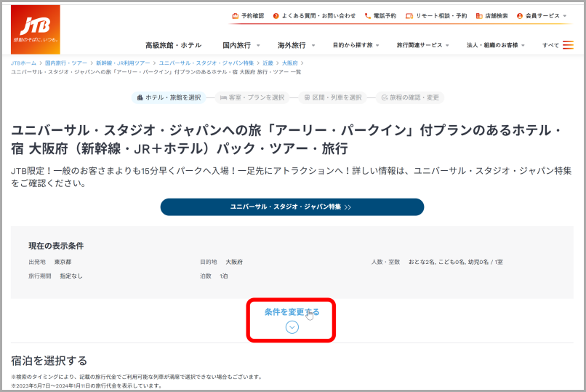The width and height of the screenshot is (586, 392).
Task: Select 客室・プランを選択 step
Action: point(252,97)
